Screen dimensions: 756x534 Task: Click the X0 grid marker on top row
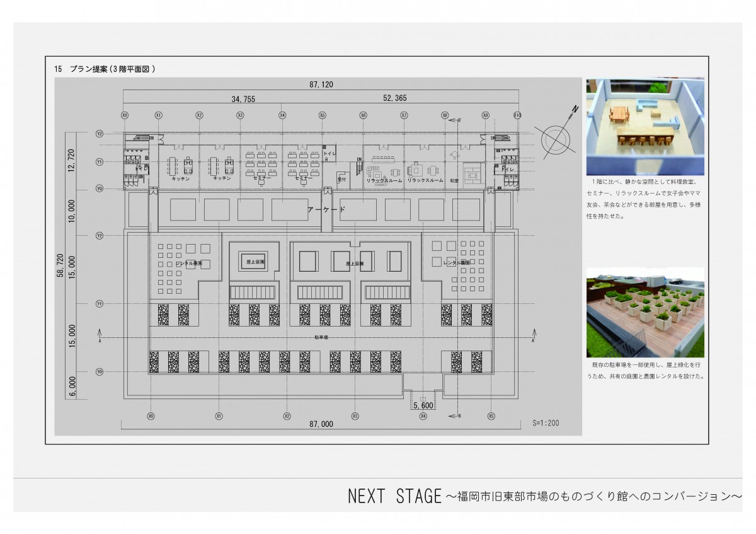pyautogui.click(x=125, y=115)
